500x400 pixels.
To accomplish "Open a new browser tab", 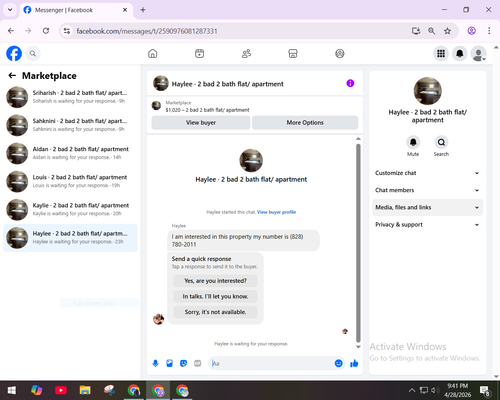I will (x=143, y=10).
